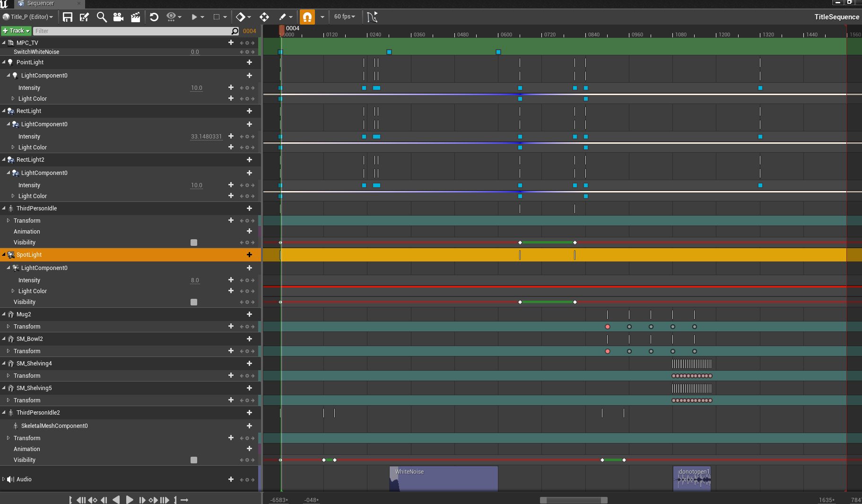The height and width of the screenshot is (504, 862).
Task: Select first red Mug2 Transform keyframe
Action: point(608,327)
